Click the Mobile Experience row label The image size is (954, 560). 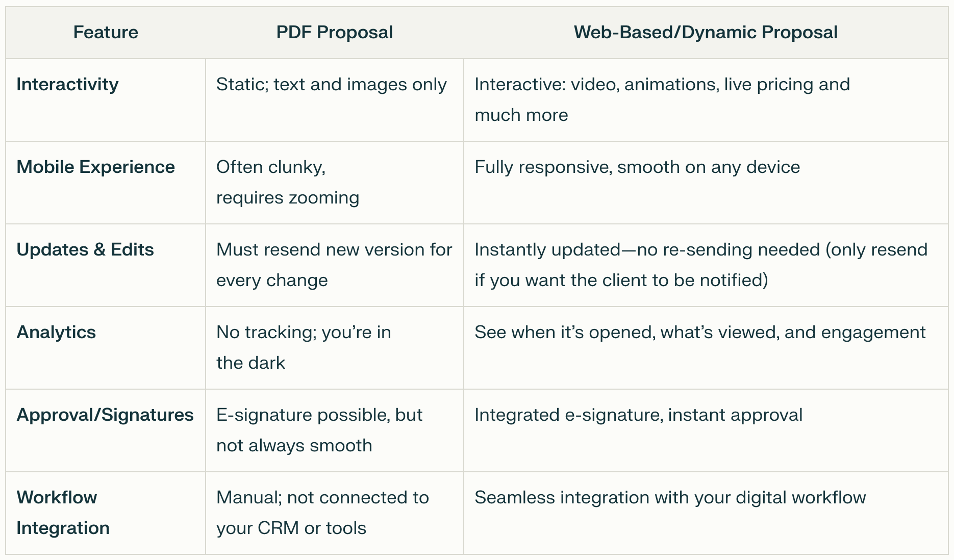(x=95, y=167)
